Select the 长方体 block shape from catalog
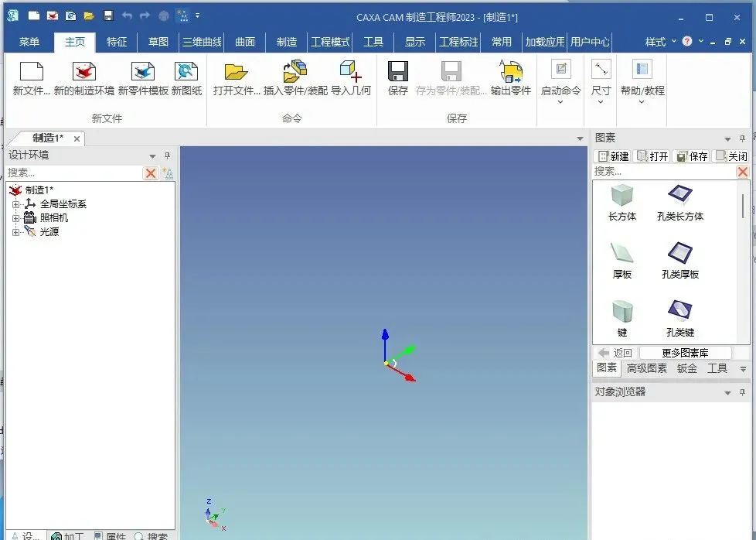This screenshot has height=540, width=756. 622,203
